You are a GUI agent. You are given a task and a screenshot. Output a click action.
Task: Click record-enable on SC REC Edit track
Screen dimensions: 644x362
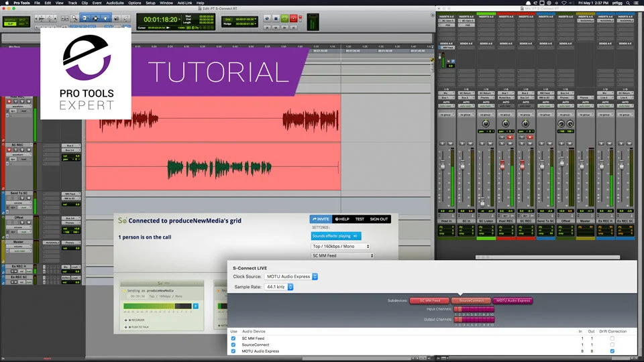9,149
